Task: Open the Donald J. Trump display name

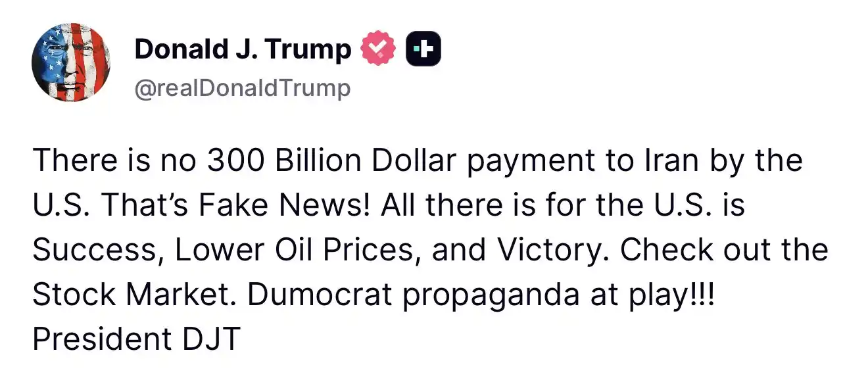Action: tap(243, 49)
